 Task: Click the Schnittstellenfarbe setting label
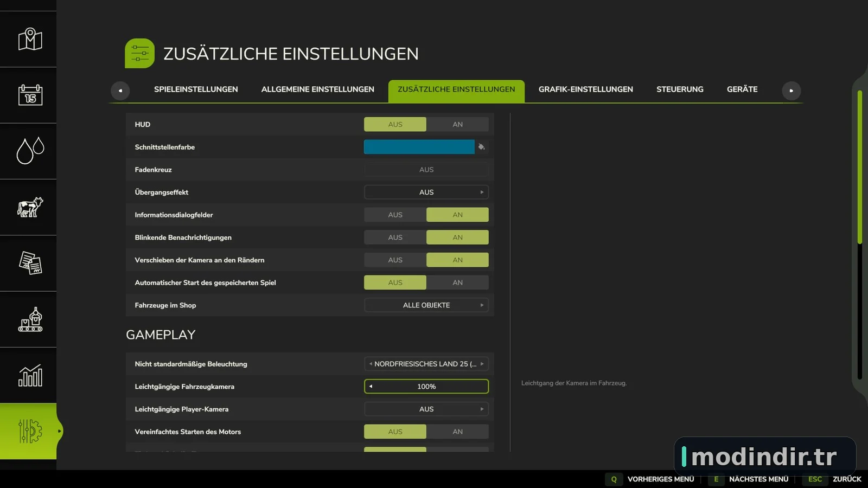click(165, 147)
